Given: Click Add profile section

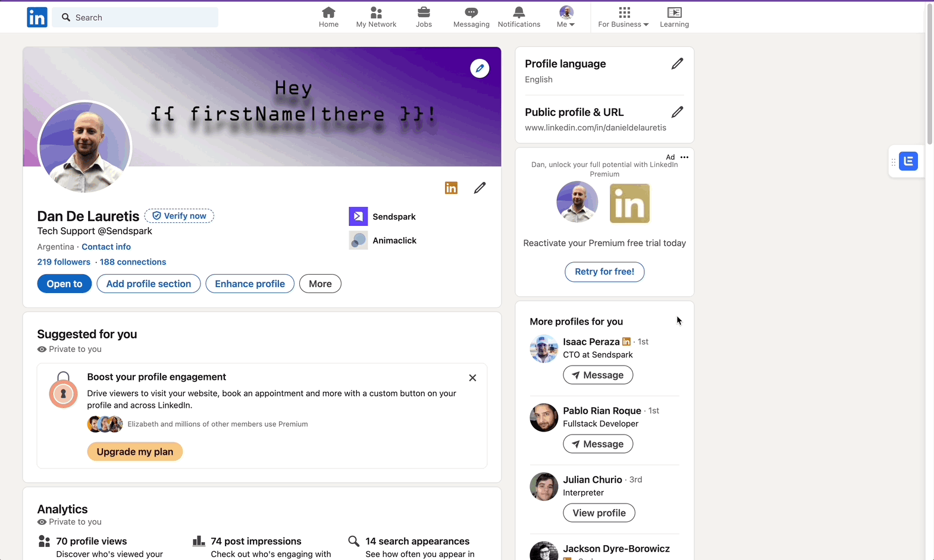Looking at the screenshot, I should click(149, 284).
